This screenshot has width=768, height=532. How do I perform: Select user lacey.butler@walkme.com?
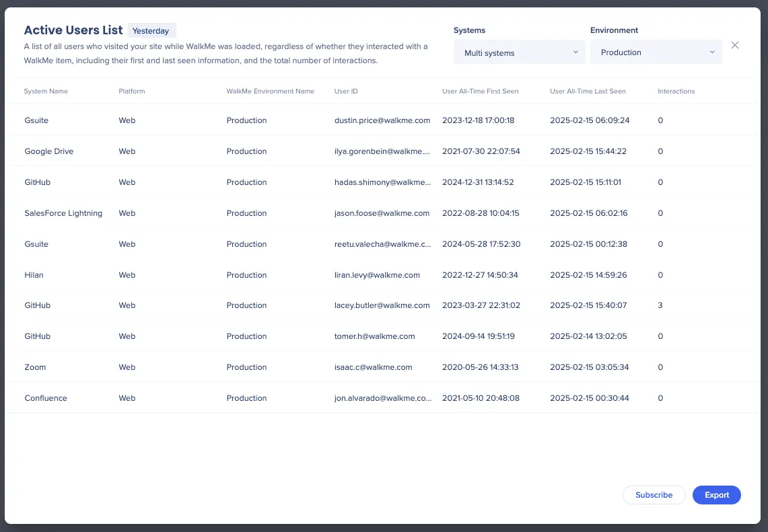pyautogui.click(x=382, y=305)
